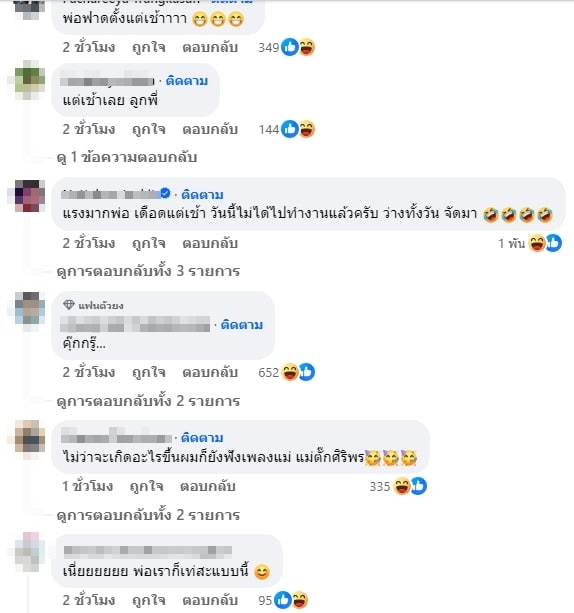Open reaction icons beside the 144 count
This screenshot has height=613, width=574.
[298, 129]
